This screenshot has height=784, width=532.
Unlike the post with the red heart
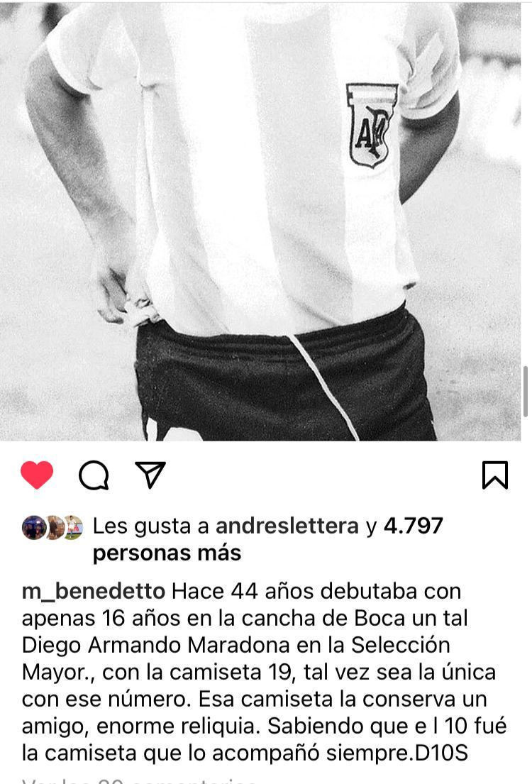[x=37, y=475]
